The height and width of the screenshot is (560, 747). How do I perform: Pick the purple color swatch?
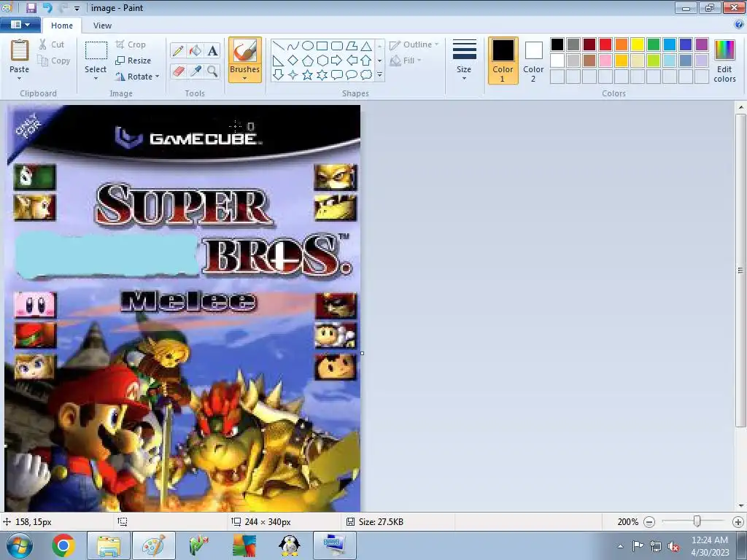(702, 44)
